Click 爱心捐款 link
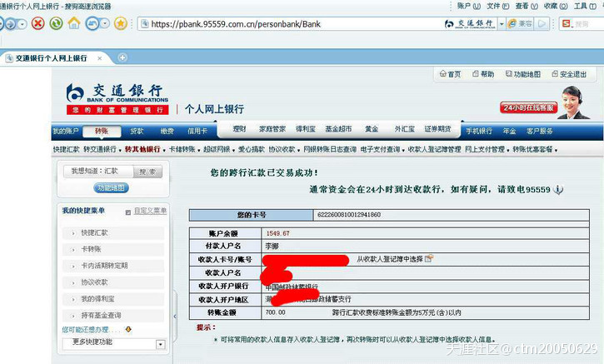This screenshot has width=604, height=364. (251, 149)
